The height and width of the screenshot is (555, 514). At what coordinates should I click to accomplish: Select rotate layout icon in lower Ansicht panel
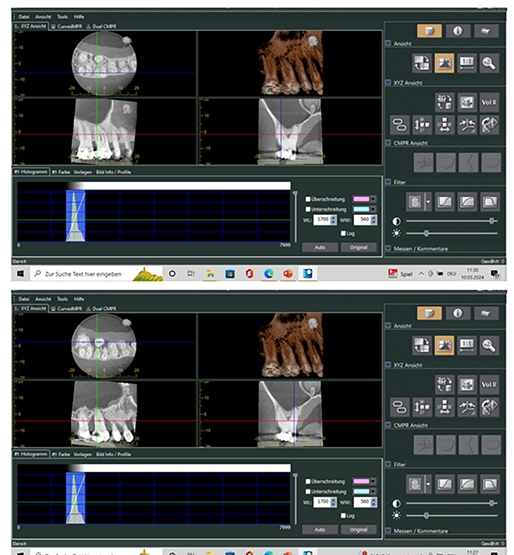click(422, 345)
